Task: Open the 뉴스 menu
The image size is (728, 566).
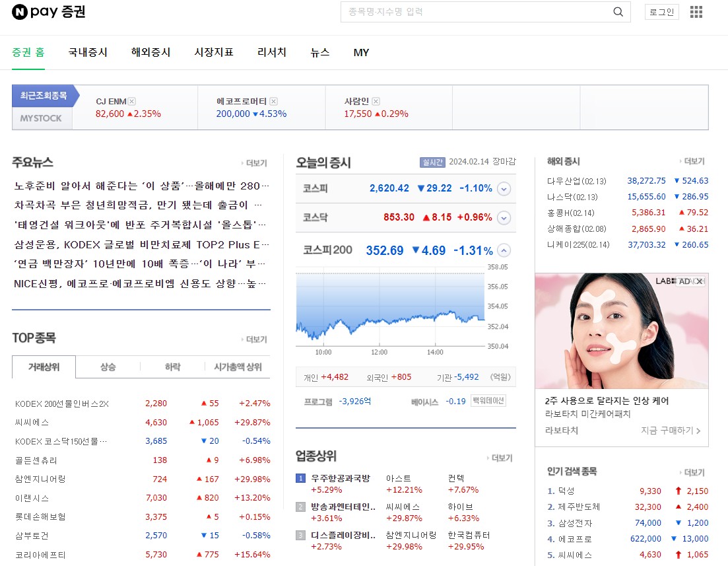Action: tap(320, 53)
